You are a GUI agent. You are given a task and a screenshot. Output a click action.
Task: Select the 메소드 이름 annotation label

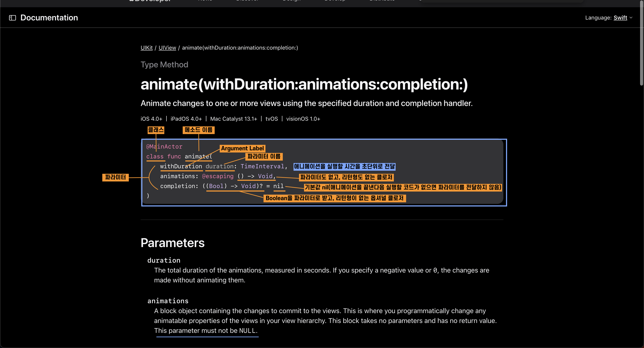click(x=198, y=130)
